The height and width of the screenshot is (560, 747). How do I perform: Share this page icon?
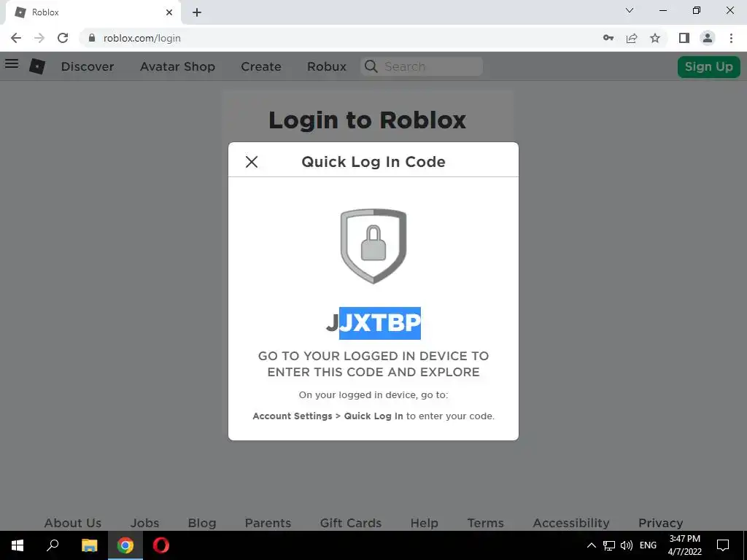click(632, 38)
